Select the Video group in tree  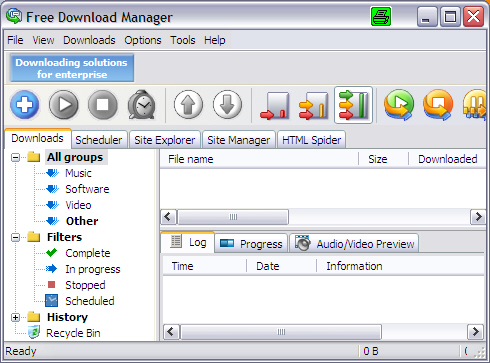pyautogui.click(x=78, y=205)
